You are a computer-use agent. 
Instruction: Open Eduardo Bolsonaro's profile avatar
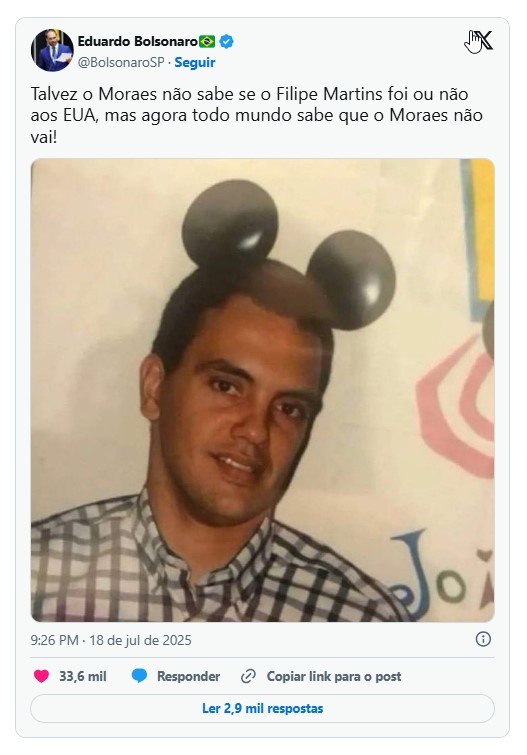pyautogui.click(x=52, y=50)
